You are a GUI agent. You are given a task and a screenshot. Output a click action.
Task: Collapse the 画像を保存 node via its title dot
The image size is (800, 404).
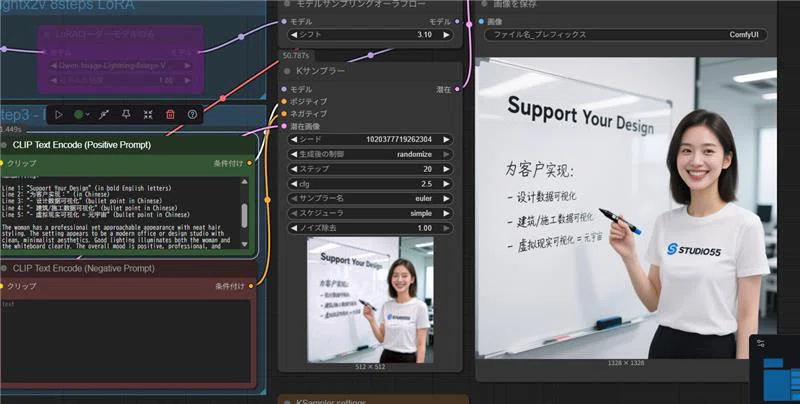[x=484, y=4]
